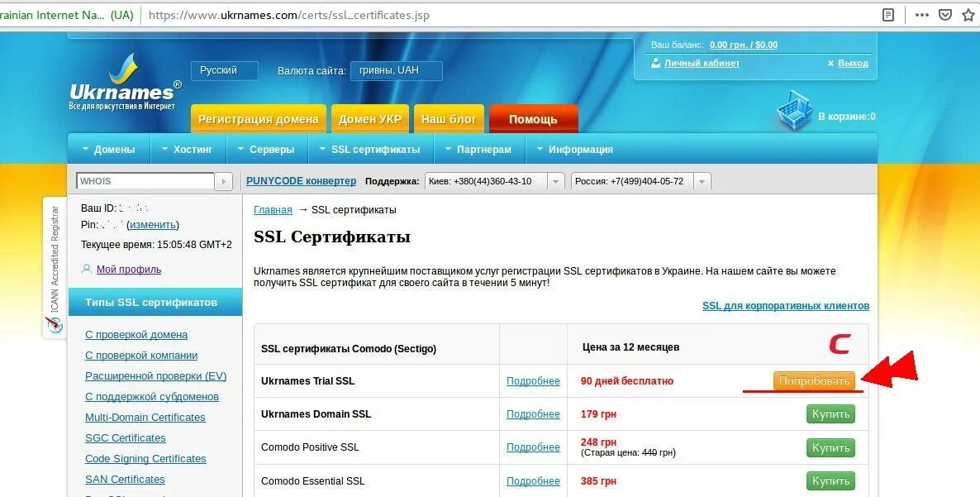Open the Домен УКР tab
This screenshot has height=497, width=980.
[370, 119]
